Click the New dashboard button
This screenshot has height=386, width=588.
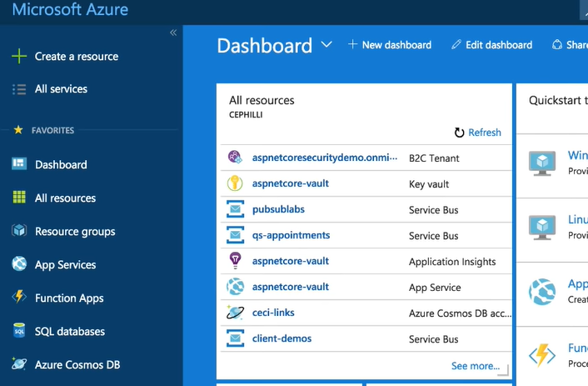click(x=390, y=45)
